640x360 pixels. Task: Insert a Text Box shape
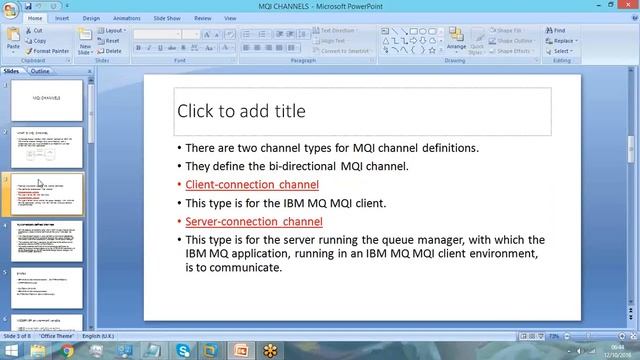(385, 31)
